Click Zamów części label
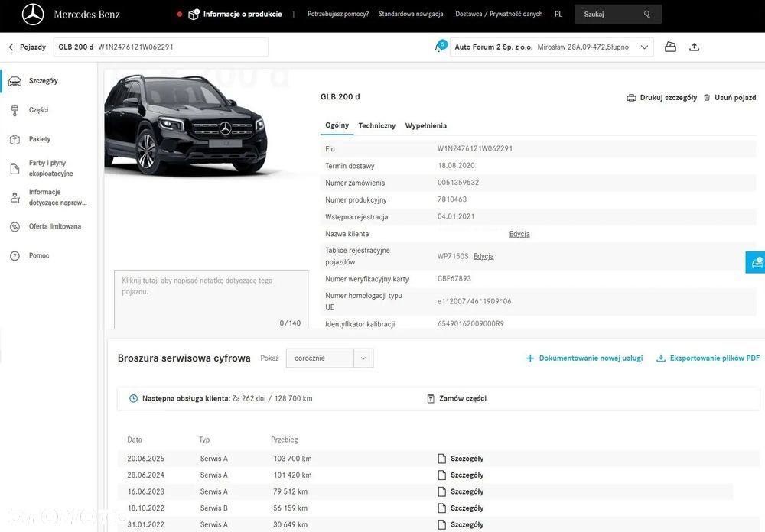765x532 pixels. [463, 398]
